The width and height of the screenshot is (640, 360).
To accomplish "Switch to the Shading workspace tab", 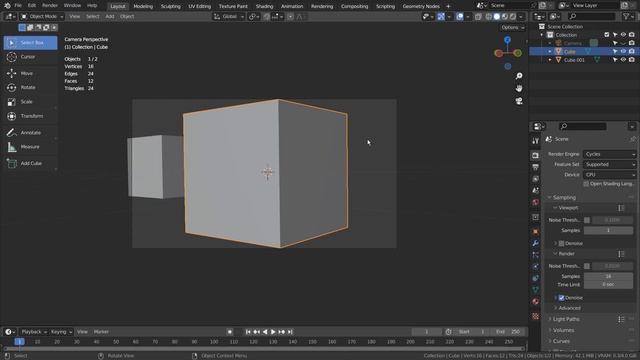I will click(264, 6).
